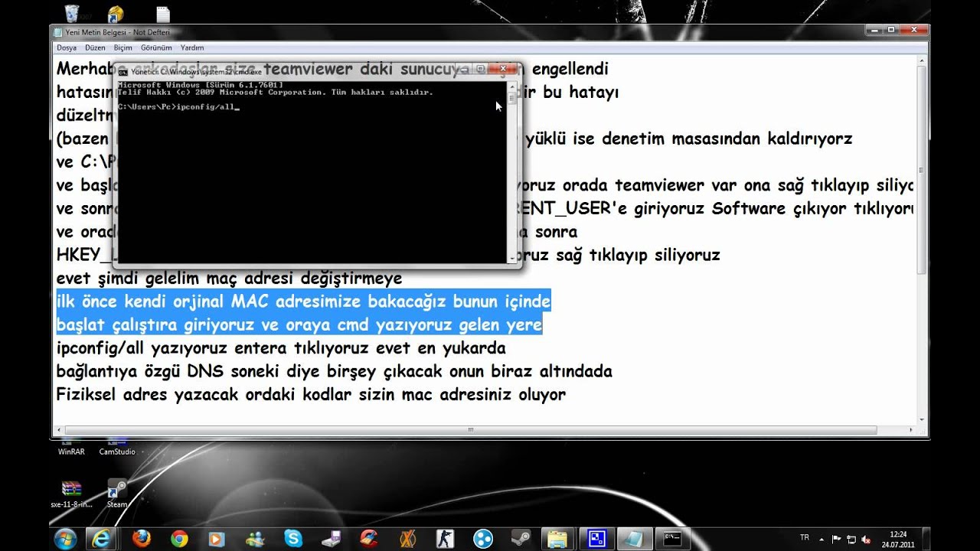Open the Görünüm menu in Notepad
980x551 pixels.
click(x=156, y=47)
